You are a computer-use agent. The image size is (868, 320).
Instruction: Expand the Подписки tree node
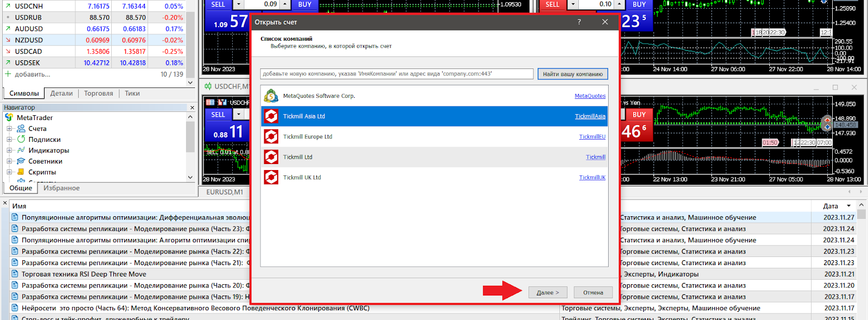tap(9, 140)
